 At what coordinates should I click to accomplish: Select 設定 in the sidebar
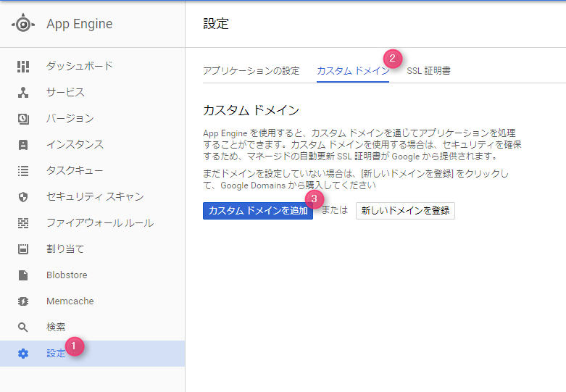(x=93, y=354)
